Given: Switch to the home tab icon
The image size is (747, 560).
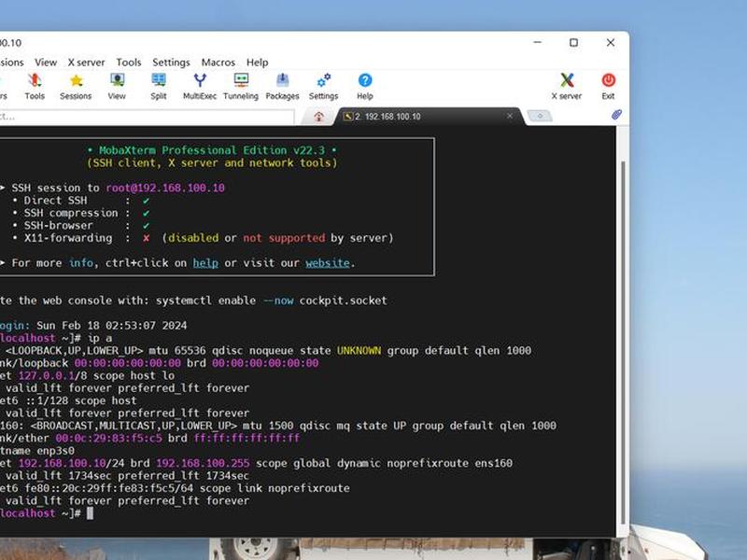Looking at the screenshot, I should (318, 116).
